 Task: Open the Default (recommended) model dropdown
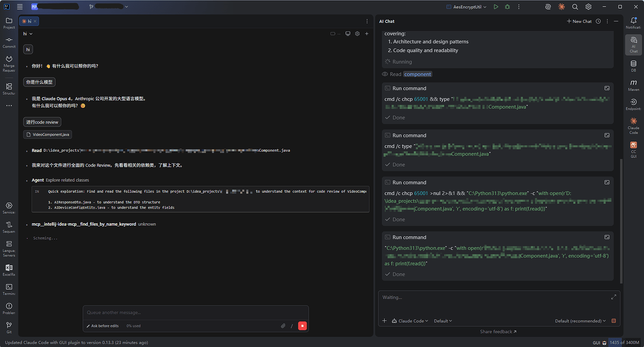pyautogui.click(x=581, y=321)
